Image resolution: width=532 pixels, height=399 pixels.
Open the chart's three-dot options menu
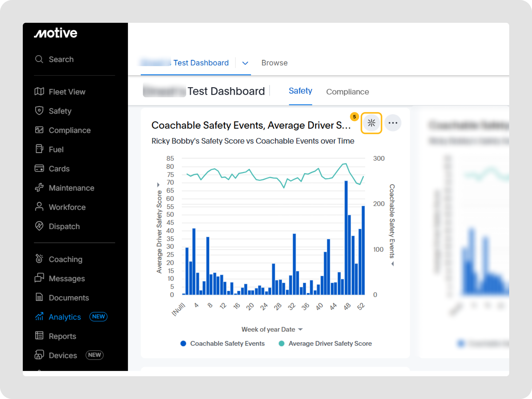click(393, 123)
